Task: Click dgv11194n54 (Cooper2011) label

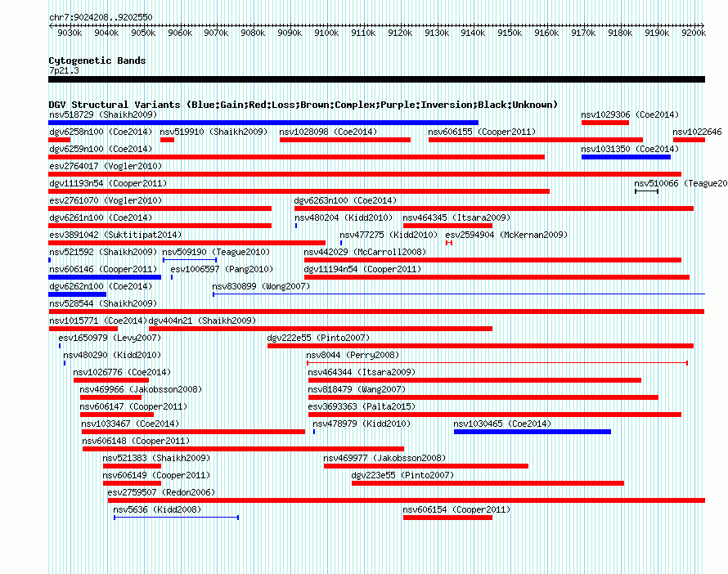Action: 362,269
